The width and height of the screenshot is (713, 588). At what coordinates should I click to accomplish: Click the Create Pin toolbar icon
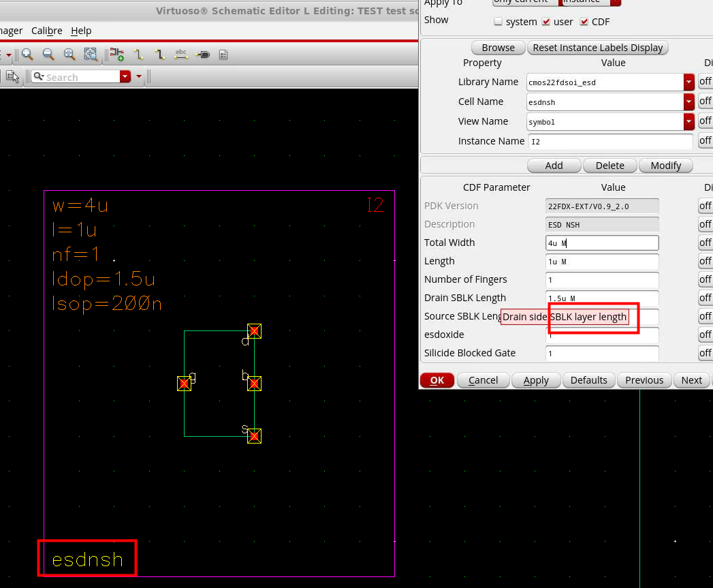click(202, 54)
